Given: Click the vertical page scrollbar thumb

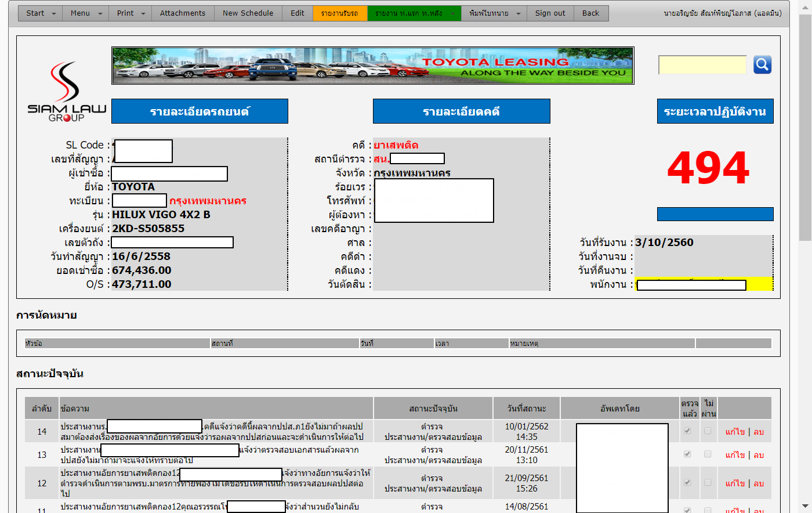Looking at the screenshot, I should tap(805, 128).
